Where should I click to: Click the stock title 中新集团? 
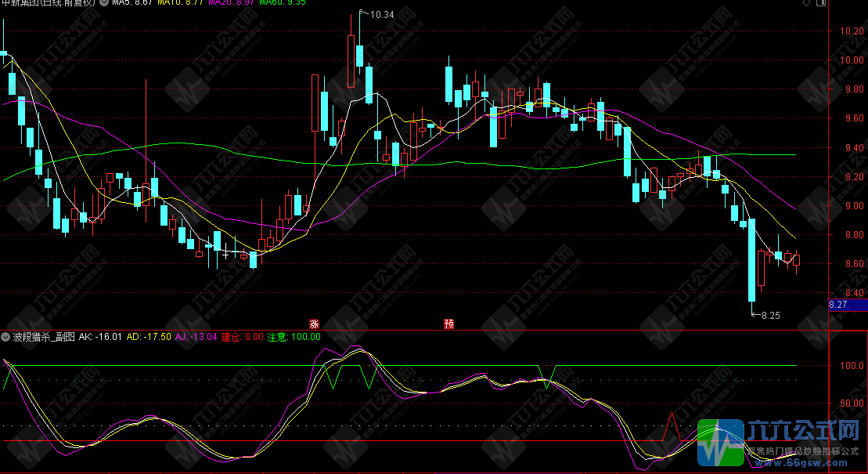[x=23, y=3]
